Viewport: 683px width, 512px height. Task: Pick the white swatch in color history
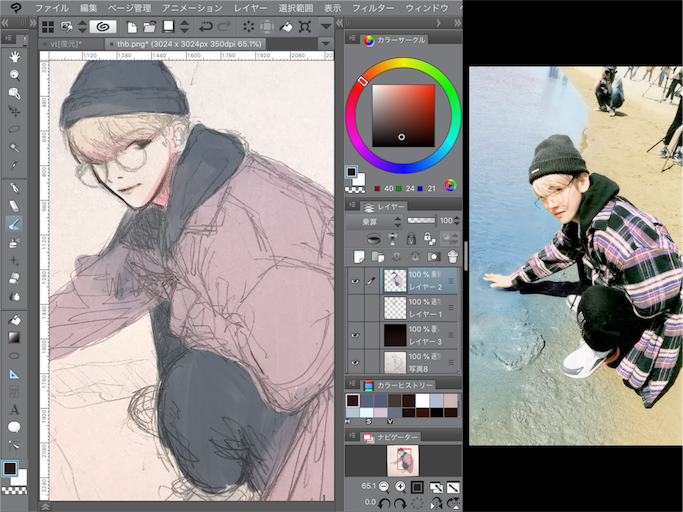[422, 400]
